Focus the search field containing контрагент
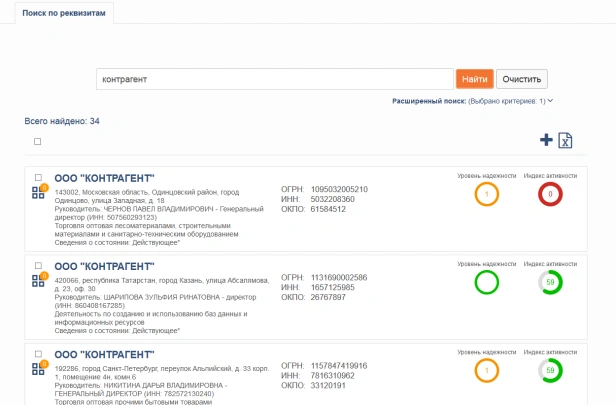 point(275,79)
